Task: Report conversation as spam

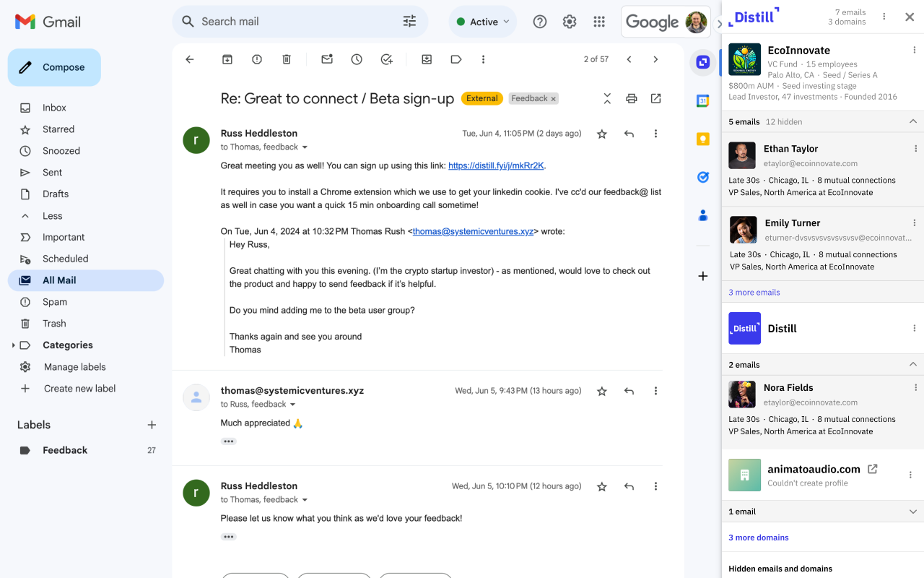Action: click(257, 59)
